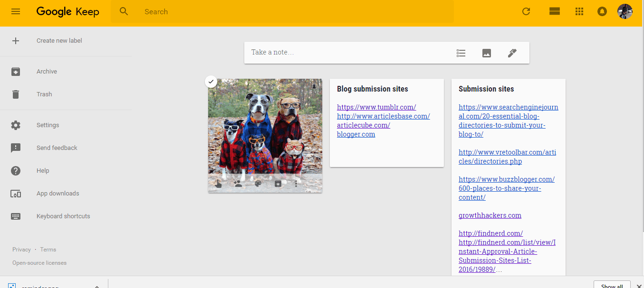Uncheck the selected dog photo note
Image resolution: width=644 pixels, height=288 pixels.
click(211, 82)
